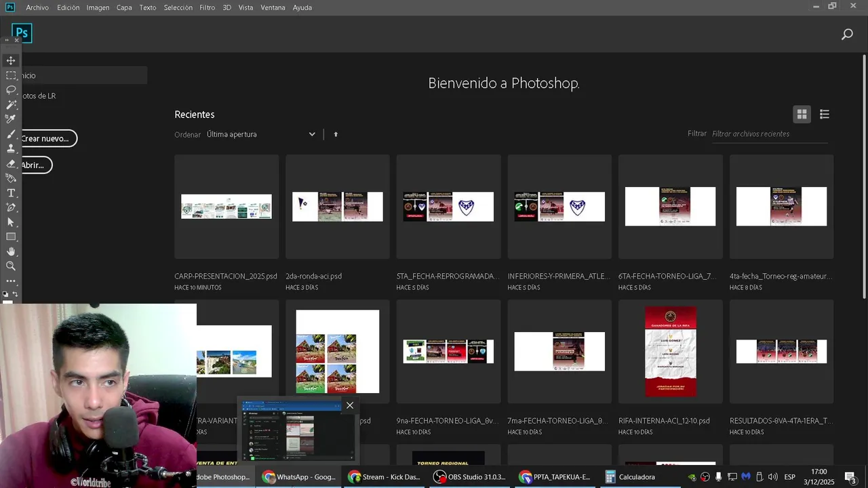
Task: Close the floating tools panel
Action: coord(17,40)
